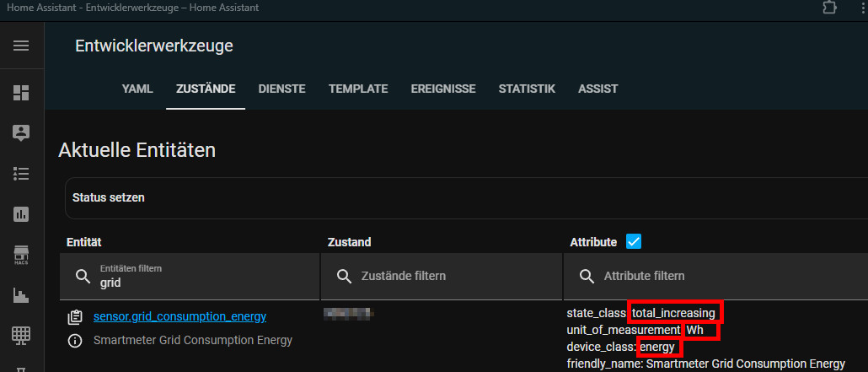This screenshot has width=868, height=372.
Task: Copy entity ID with clipboard icon
Action: click(x=75, y=317)
